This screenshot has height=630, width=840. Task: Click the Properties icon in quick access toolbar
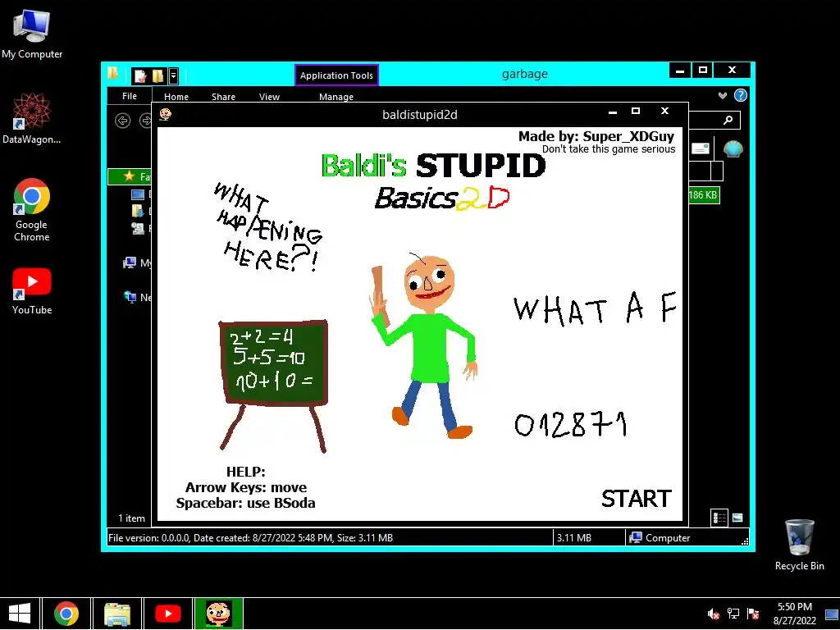[140, 76]
